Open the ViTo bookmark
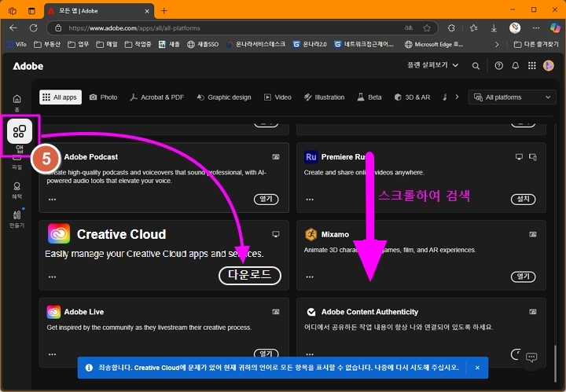Viewport: 566px width, 392px height. pyautogui.click(x=17, y=44)
